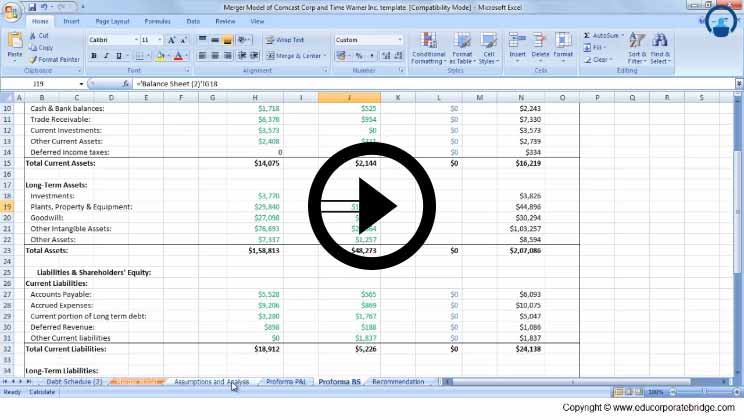744x420 pixels.
Task: Click the Format Painter tool
Action: click(58, 59)
